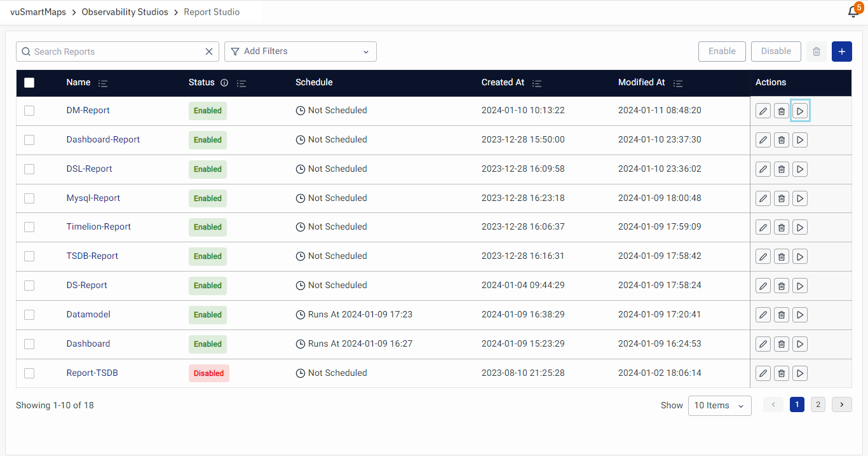Expand the Add Filters dropdown
868x456 pixels.
(301, 52)
